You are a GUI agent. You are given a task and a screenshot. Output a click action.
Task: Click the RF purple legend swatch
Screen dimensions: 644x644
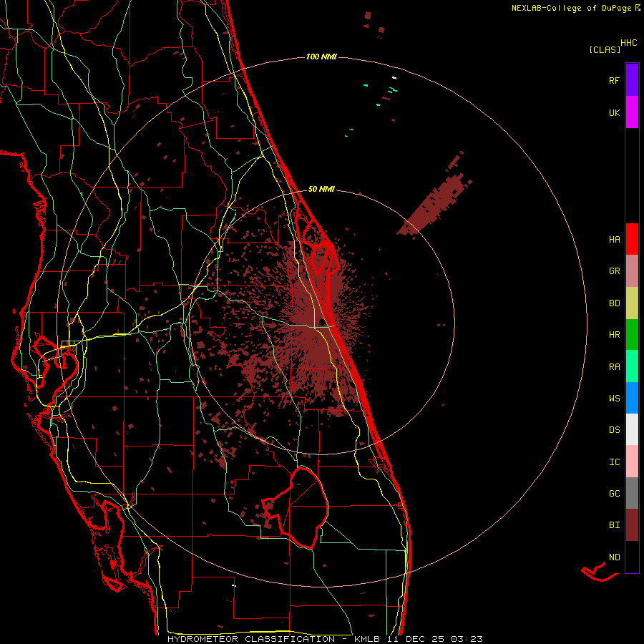[x=632, y=79]
